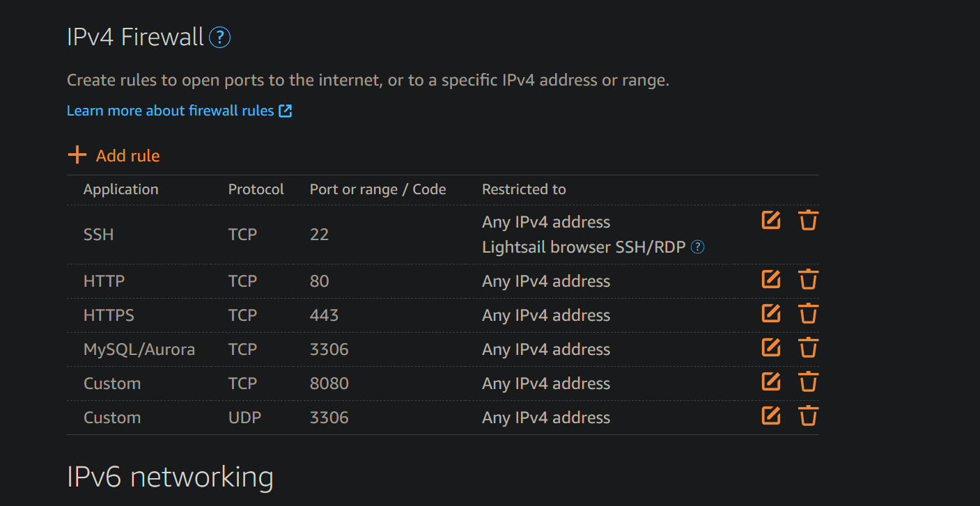Edit the HTTP port 80 rule
The height and width of the screenshot is (506, 980).
click(x=771, y=279)
